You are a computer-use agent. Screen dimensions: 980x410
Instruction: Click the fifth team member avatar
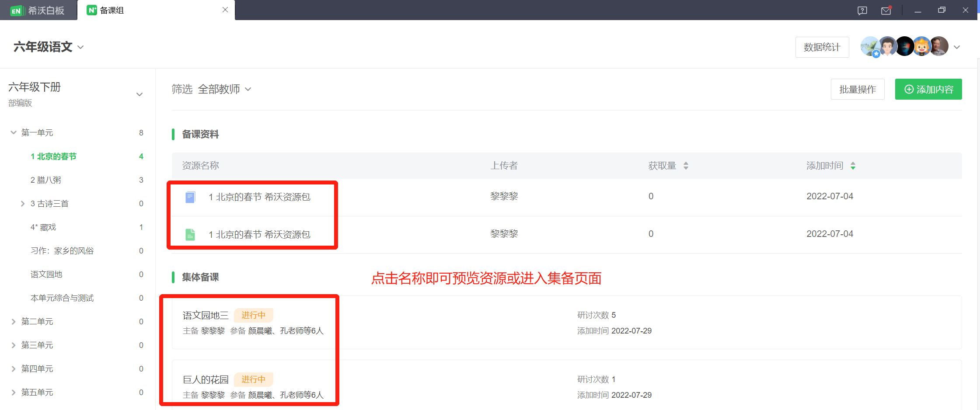tap(939, 46)
